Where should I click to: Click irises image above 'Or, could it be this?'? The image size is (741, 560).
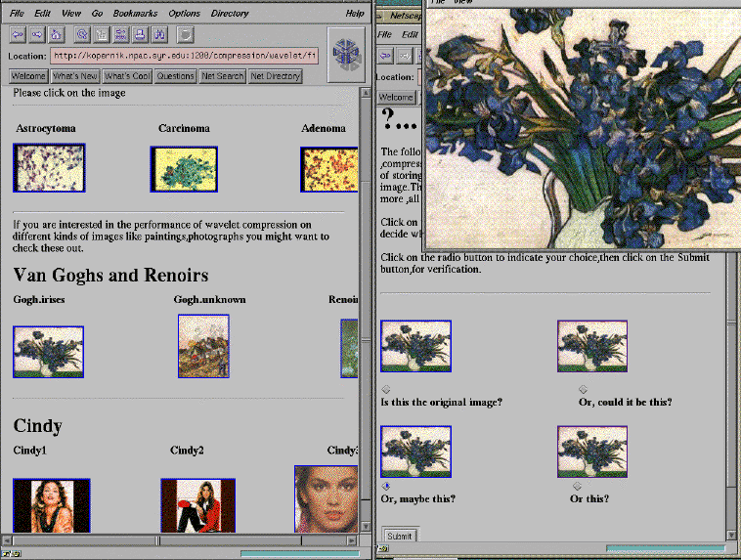[592, 346]
